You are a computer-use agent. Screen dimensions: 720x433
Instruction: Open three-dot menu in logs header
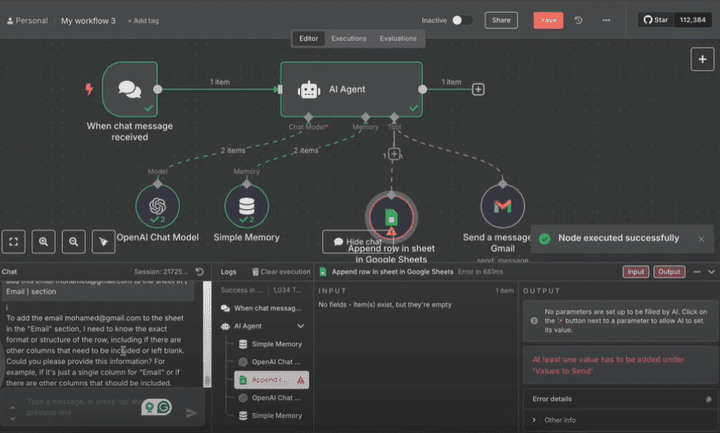pos(697,272)
